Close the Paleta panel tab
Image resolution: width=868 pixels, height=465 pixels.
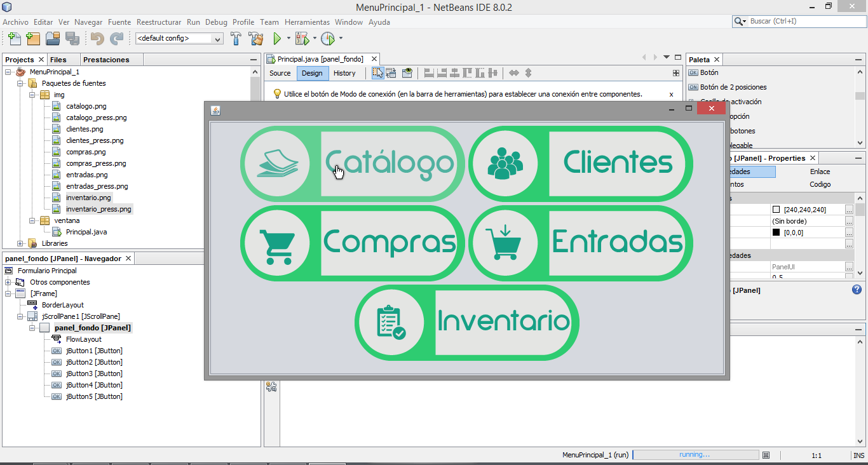[716, 60]
